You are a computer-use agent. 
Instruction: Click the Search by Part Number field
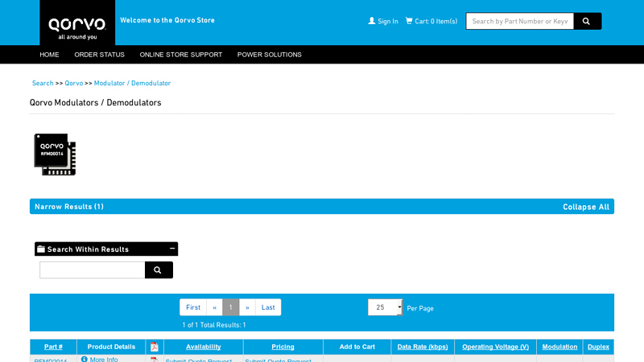(x=519, y=21)
